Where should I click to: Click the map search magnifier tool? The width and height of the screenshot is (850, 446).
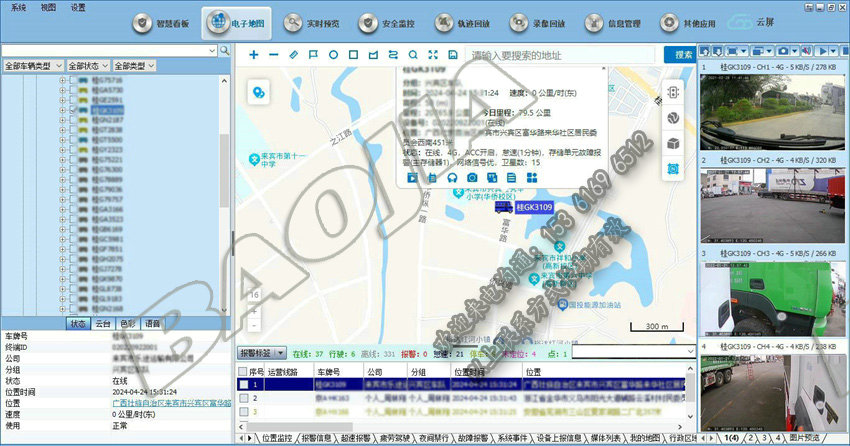coord(412,54)
